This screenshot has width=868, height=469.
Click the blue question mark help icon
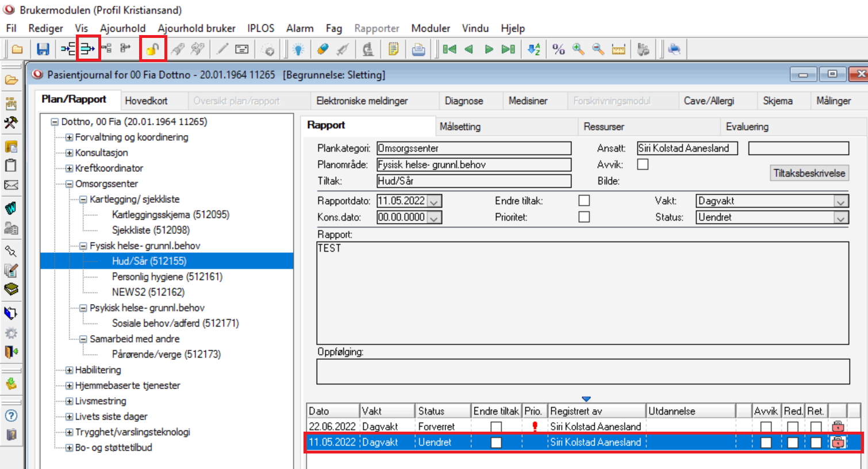(11, 416)
